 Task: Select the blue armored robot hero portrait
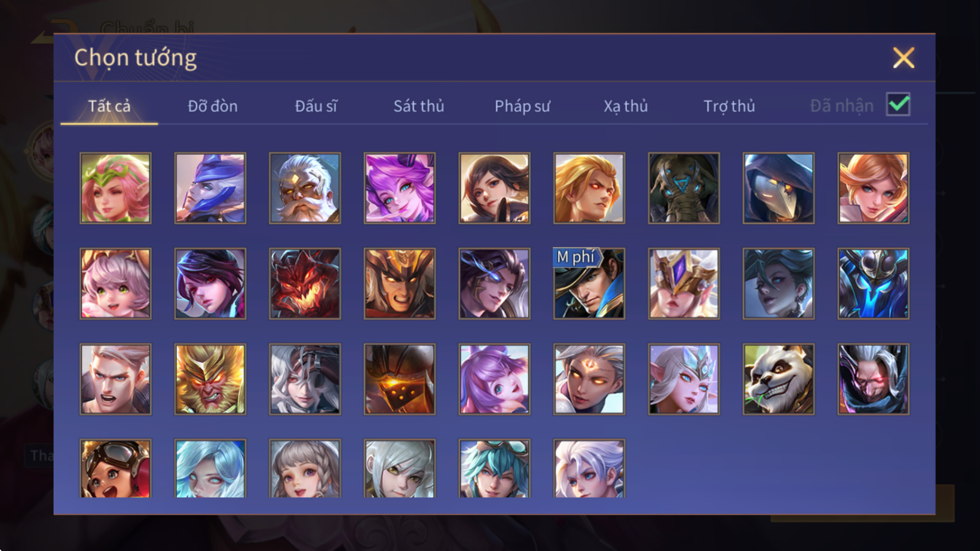pos(873,283)
